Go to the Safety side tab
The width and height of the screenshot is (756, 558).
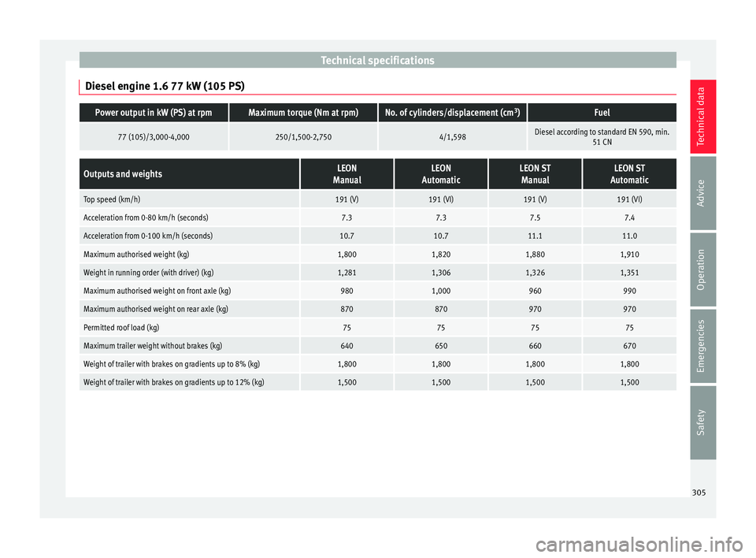702,422
